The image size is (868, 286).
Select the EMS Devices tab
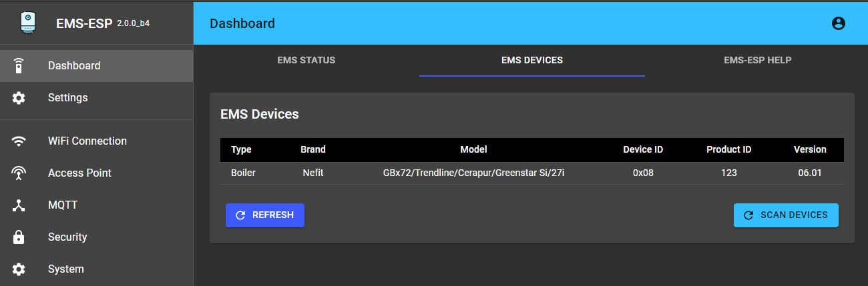coord(532,60)
